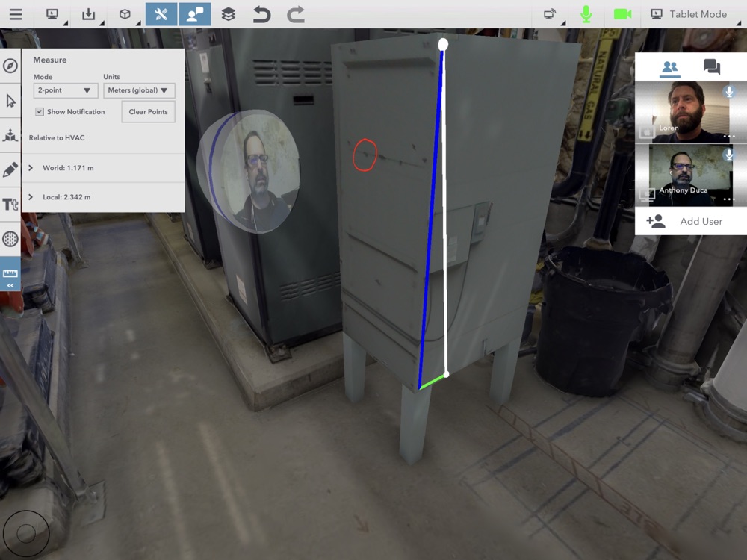The height and width of the screenshot is (560, 747).
Task: Select the compass navigation tool
Action: point(10,66)
